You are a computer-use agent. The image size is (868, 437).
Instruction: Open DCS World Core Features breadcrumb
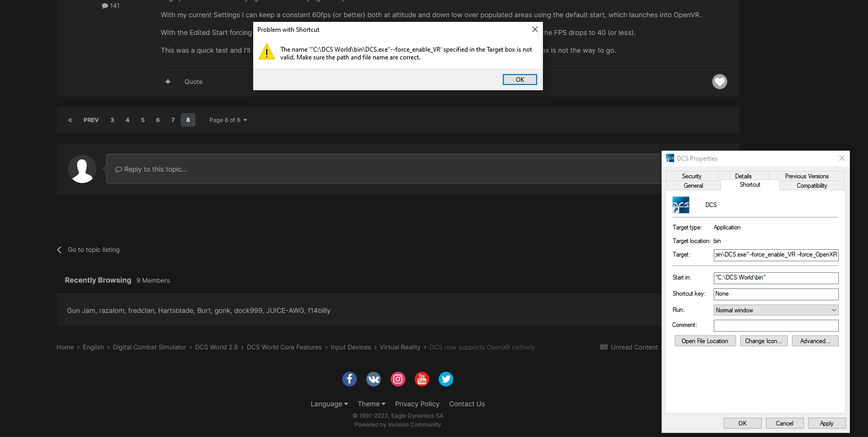(x=284, y=347)
